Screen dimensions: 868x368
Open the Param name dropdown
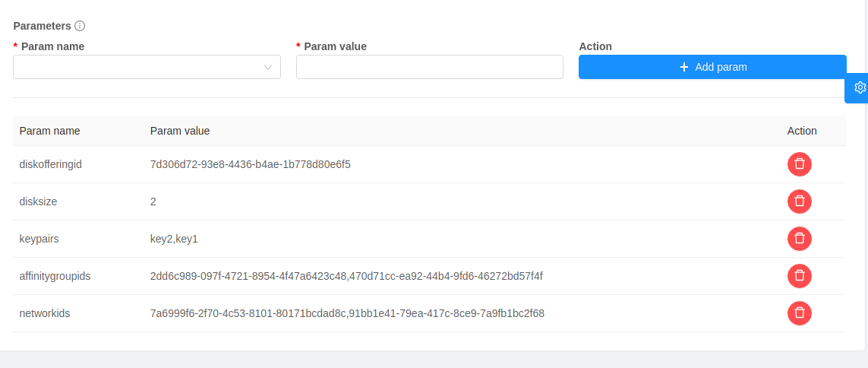147,67
